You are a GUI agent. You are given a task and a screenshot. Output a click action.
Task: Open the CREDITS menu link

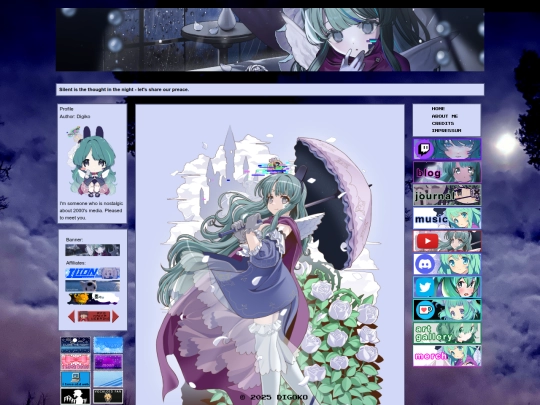(x=443, y=123)
